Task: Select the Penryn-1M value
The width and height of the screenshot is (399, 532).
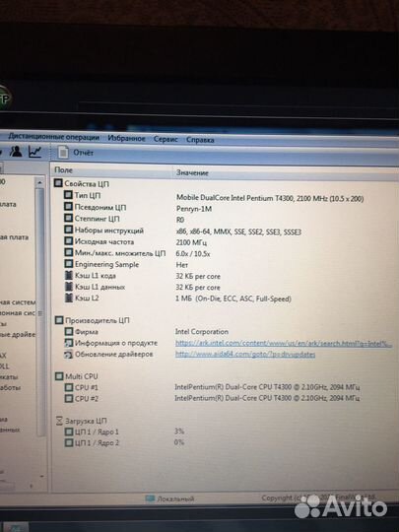Action: [x=194, y=209]
